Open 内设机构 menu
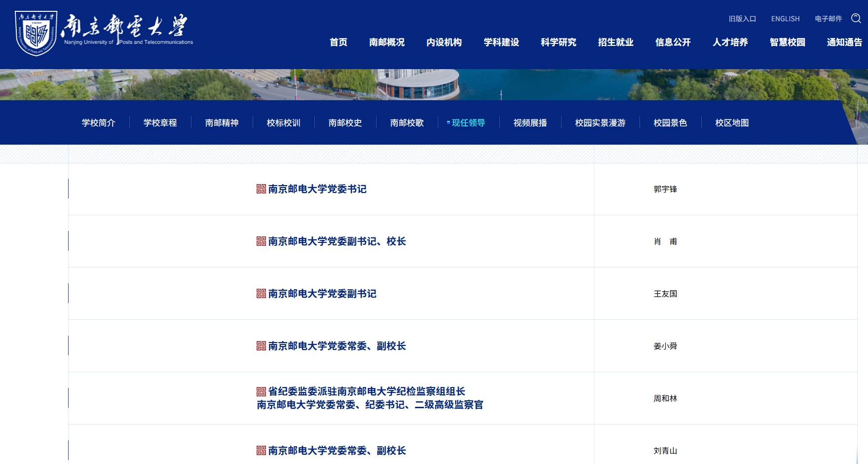Viewport: 868px width, 464px height. click(x=444, y=42)
